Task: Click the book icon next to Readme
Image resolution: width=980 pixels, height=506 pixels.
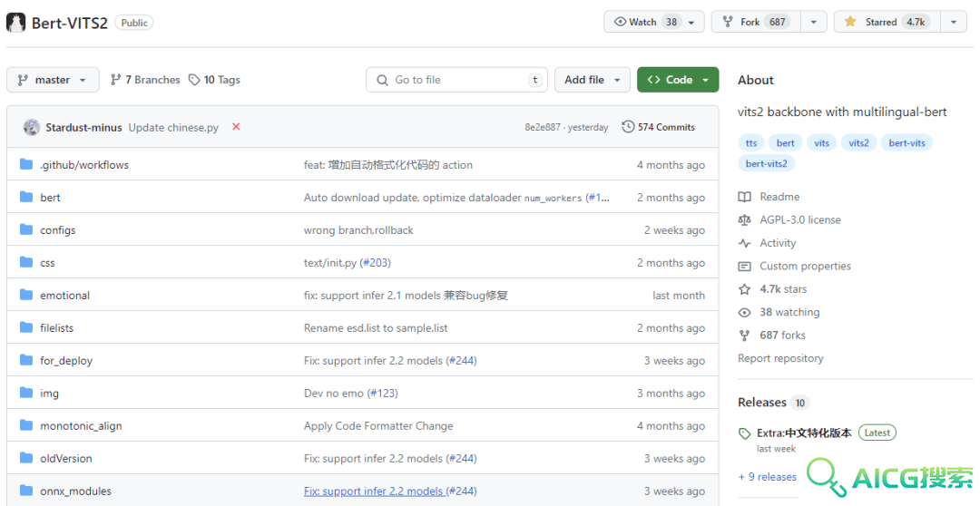Action: (744, 197)
